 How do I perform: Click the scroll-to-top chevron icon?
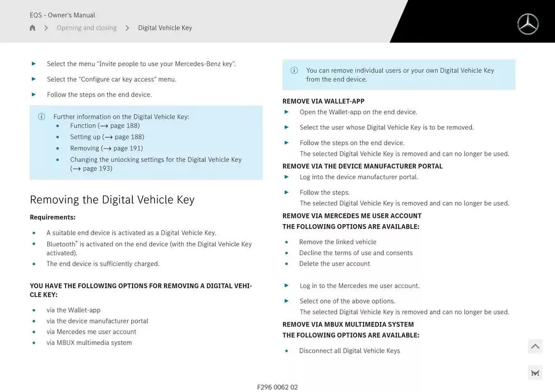(x=535, y=346)
